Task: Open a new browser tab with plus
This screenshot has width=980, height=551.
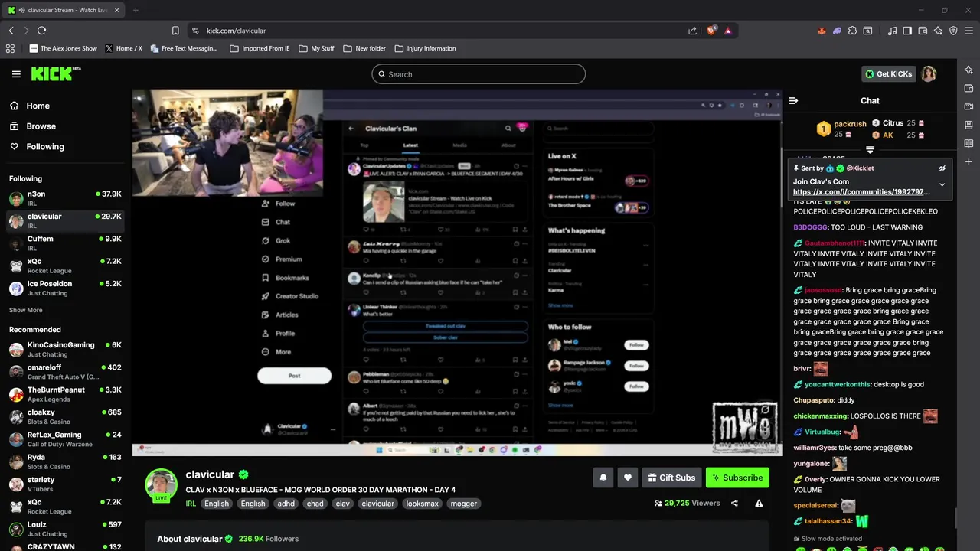Action: coord(135,10)
